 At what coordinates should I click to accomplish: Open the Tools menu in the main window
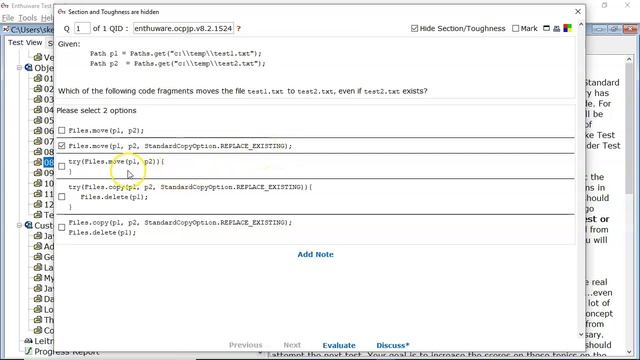28,18
